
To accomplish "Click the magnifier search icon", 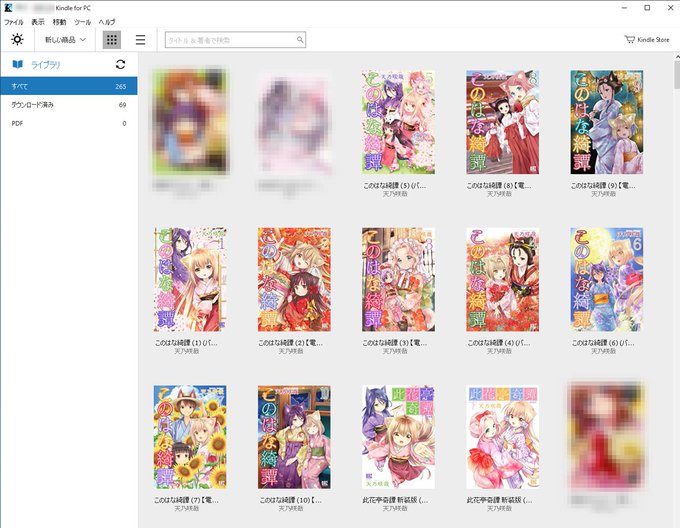I will pos(300,40).
